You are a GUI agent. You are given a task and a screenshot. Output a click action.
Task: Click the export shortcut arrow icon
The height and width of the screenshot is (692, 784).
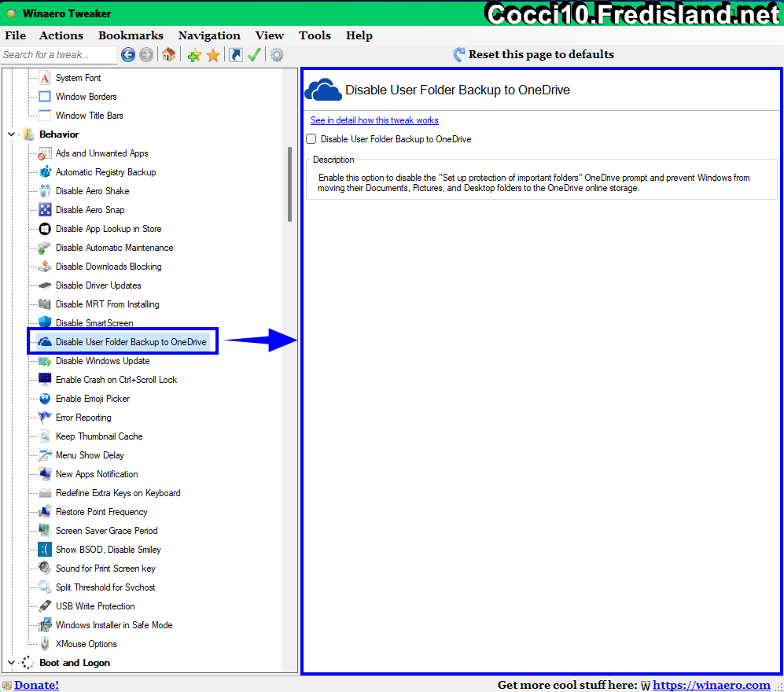pyautogui.click(x=235, y=54)
